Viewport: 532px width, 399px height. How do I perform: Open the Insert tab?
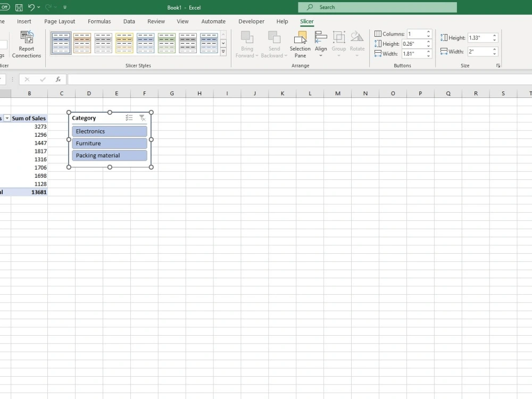pyautogui.click(x=24, y=21)
